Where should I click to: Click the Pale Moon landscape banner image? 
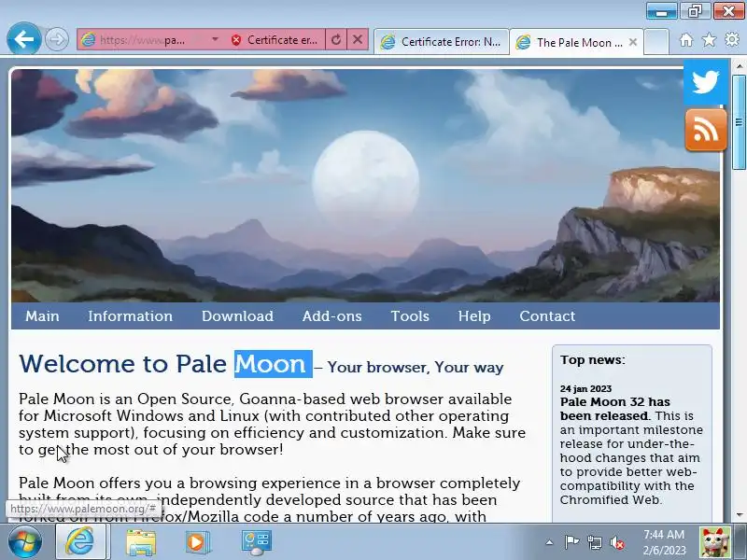(x=365, y=186)
